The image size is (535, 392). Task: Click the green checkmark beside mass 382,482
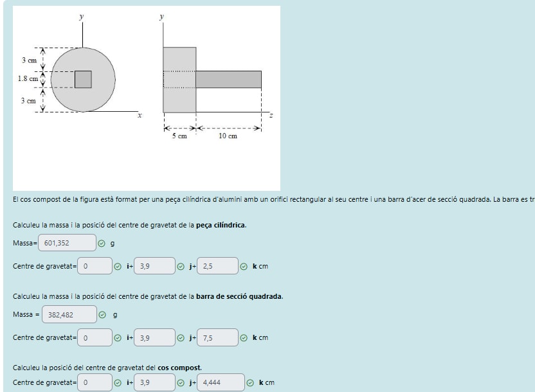(x=102, y=316)
